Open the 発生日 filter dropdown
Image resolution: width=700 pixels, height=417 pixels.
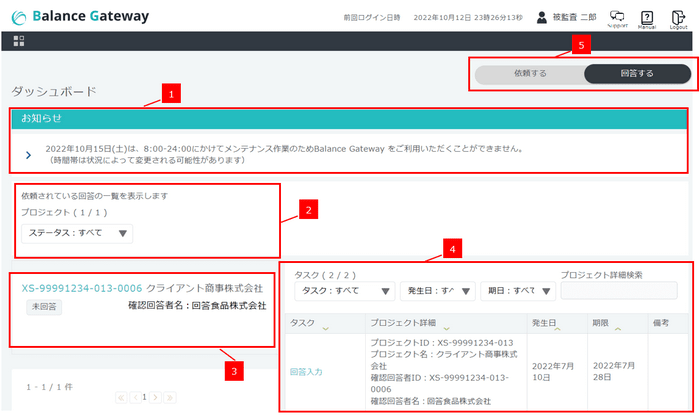click(x=437, y=291)
